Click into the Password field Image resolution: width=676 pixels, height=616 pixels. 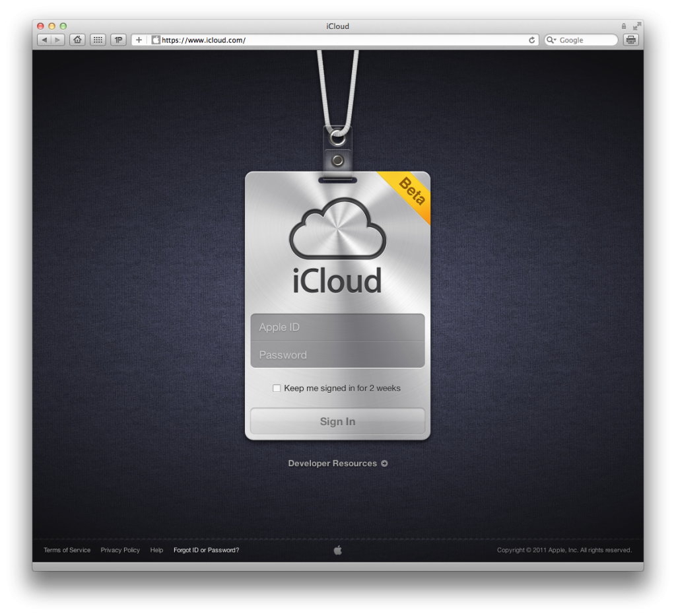pos(337,355)
